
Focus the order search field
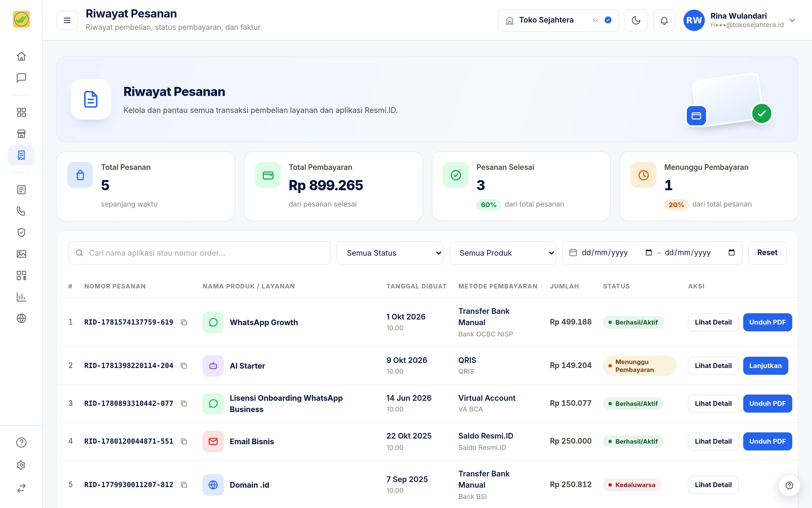click(x=199, y=253)
